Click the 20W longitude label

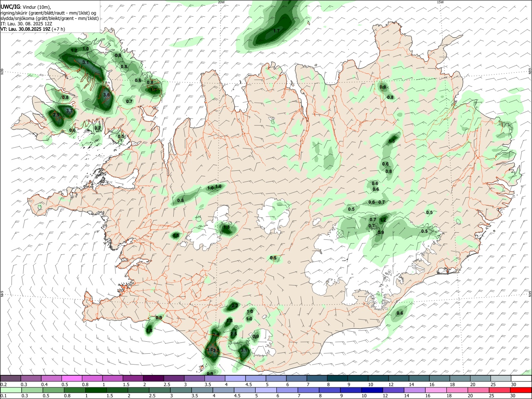click(x=221, y=2)
